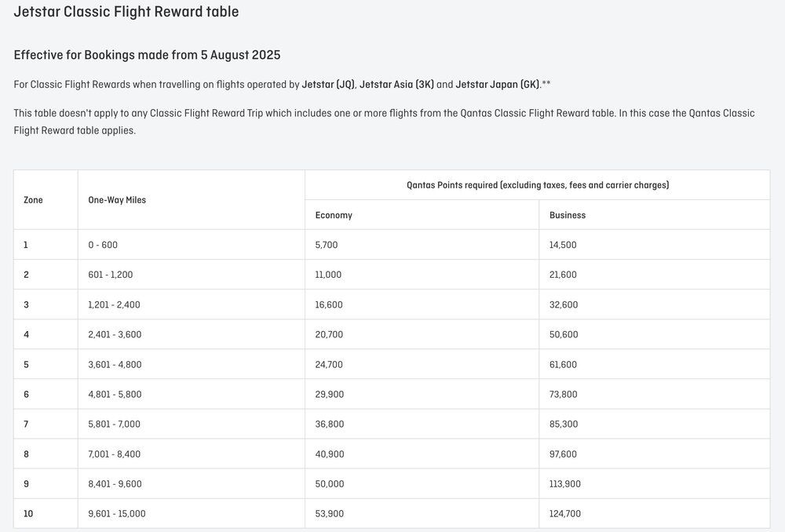Select Business value '124,700'
Viewport: 785px width, 532px height.
click(x=565, y=513)
